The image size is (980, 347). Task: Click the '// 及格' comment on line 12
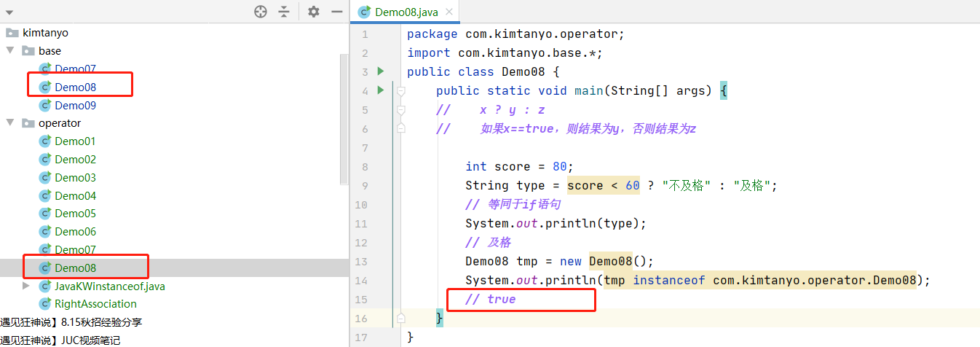pyautogui.click(x=489, y=242)
